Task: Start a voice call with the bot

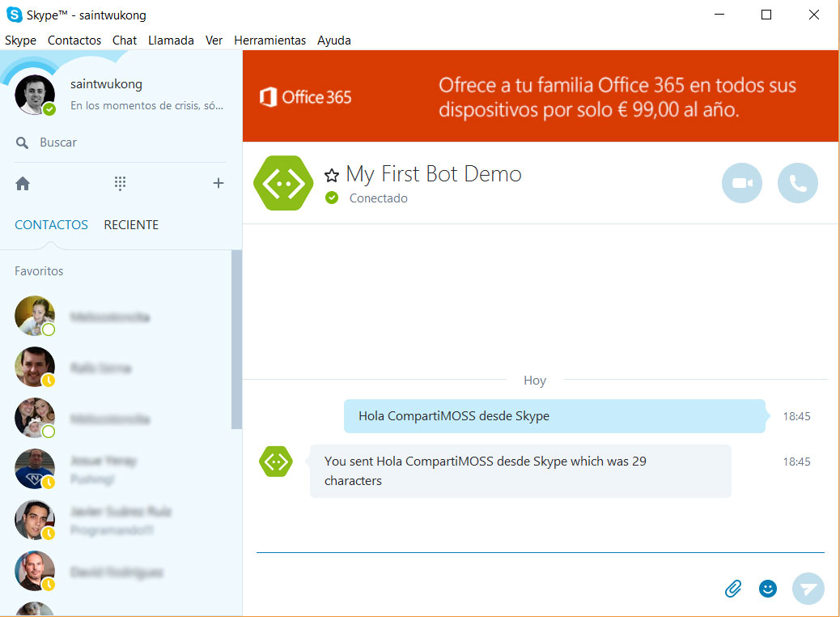Action: tap(798, 183)
